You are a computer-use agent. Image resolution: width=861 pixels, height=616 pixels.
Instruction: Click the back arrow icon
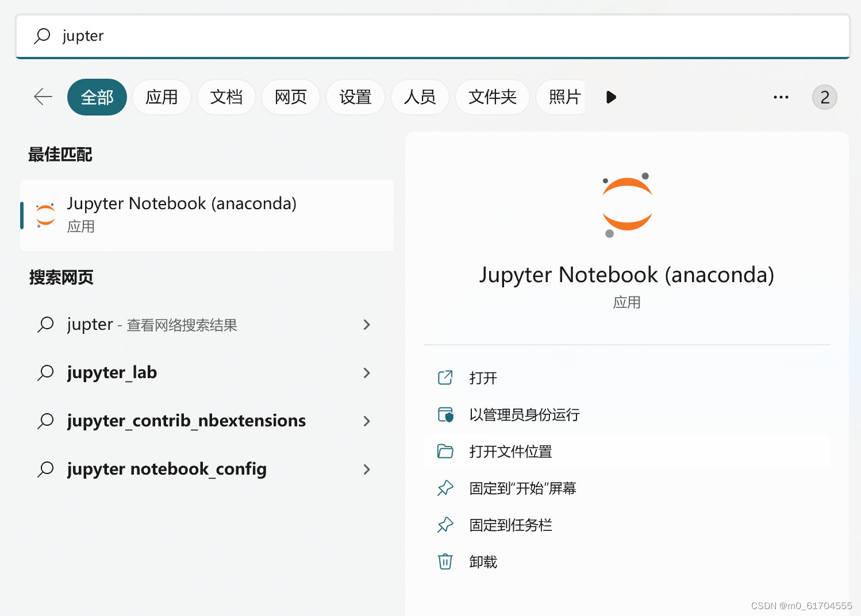tap(43, 97)
